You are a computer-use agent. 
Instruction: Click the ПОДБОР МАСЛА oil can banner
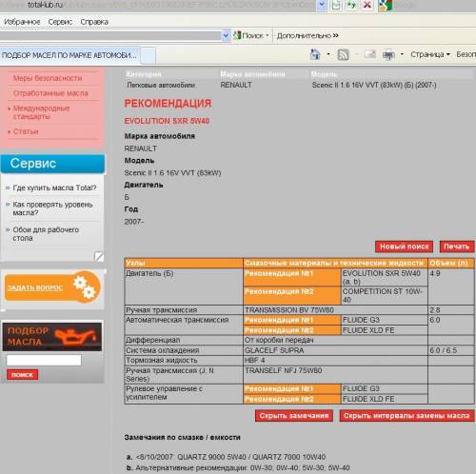(52, 337)
